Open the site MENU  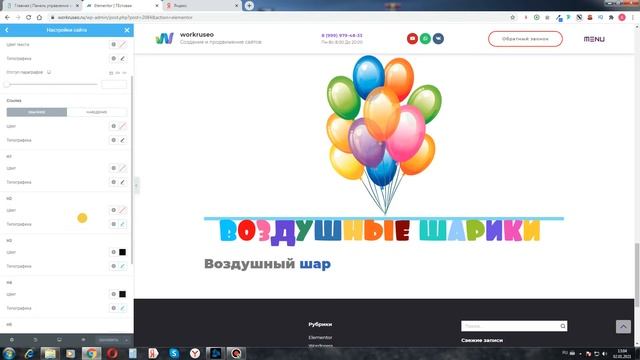point(594,39)
